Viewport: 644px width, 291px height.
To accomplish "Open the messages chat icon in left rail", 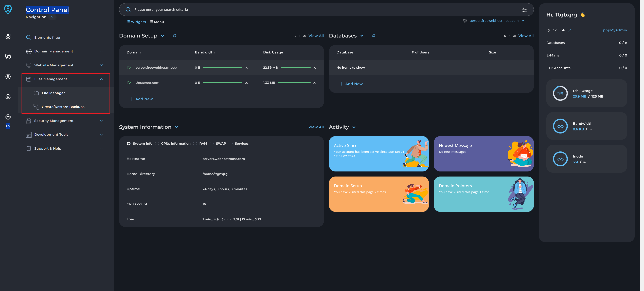I will pyautogui.click(x=8, y=56).
